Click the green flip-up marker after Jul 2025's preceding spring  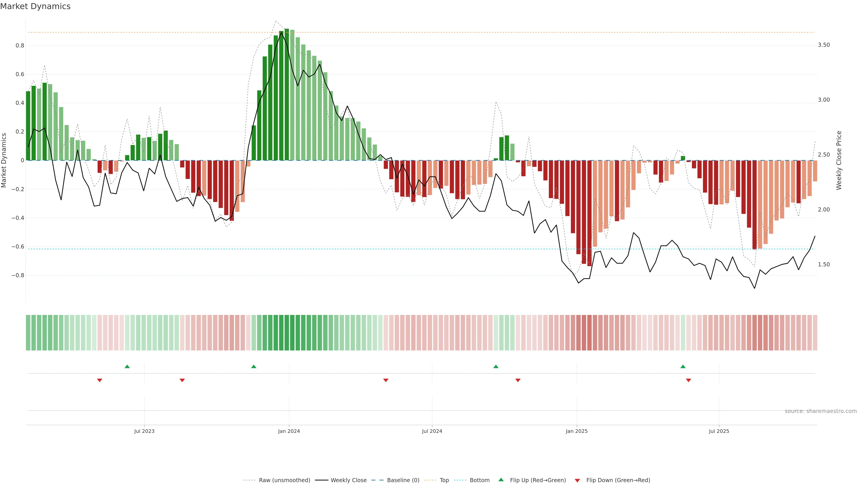pyautogui.click(x=683, y=366)
